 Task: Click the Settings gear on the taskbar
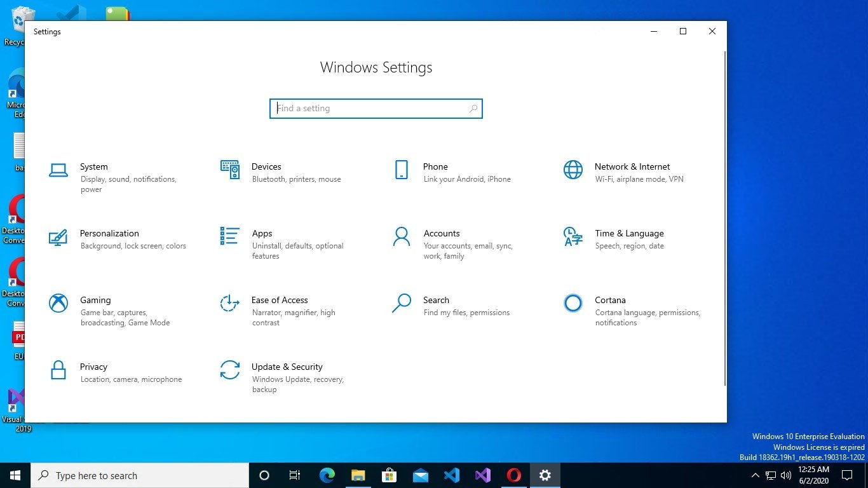tap(545, 475)
